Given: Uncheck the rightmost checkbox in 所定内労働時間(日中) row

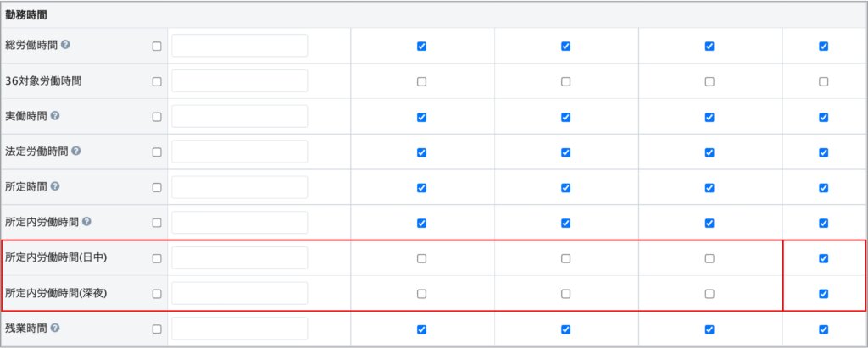Looking at the screenshot, I should tap(823, 258).
